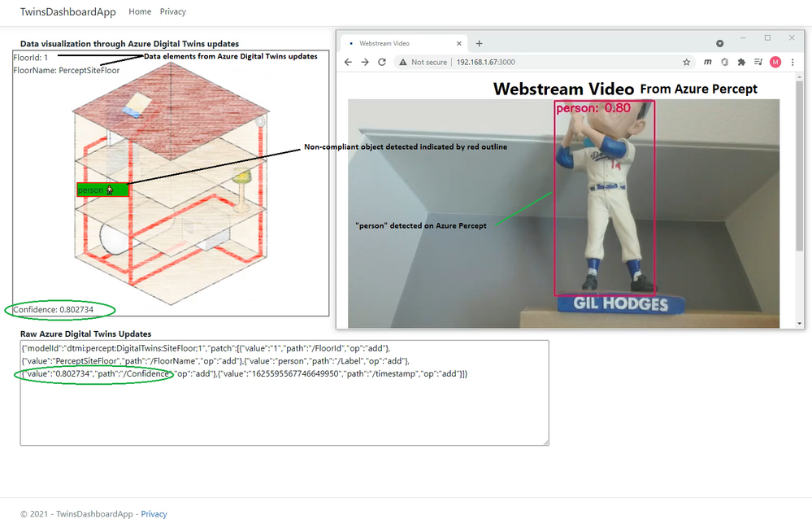Reload the Webstream Video page
Screen dimensions: 812x519
[x=382, y=62]
